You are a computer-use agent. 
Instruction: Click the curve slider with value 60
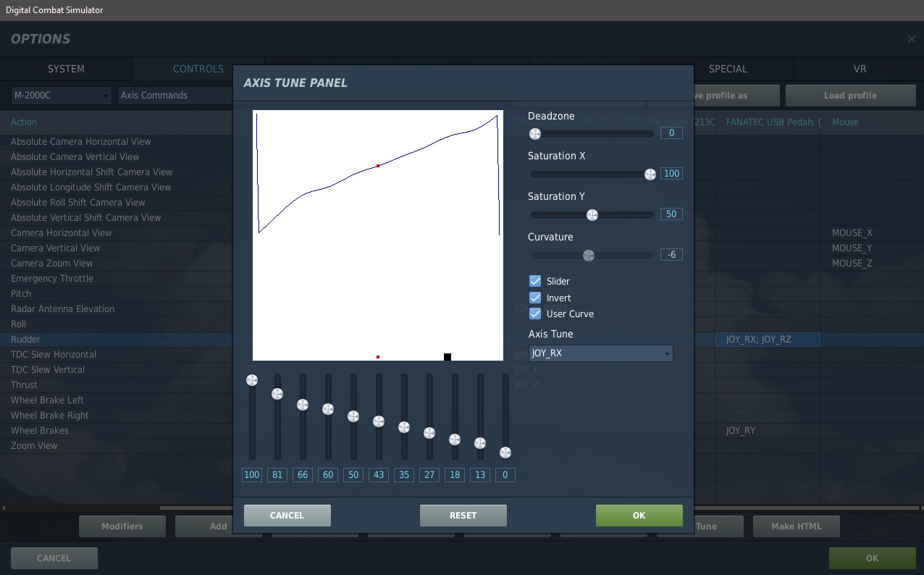[x=328, y=409]
